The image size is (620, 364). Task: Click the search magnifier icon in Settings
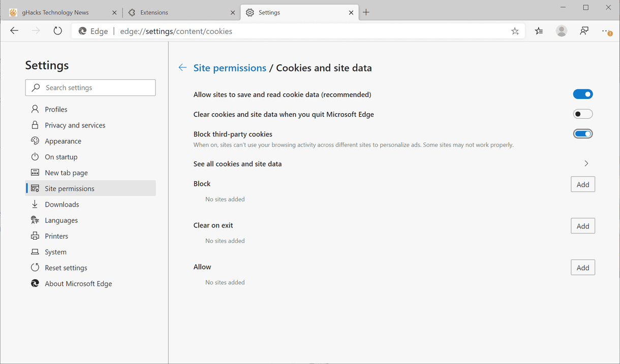(36, 87)
